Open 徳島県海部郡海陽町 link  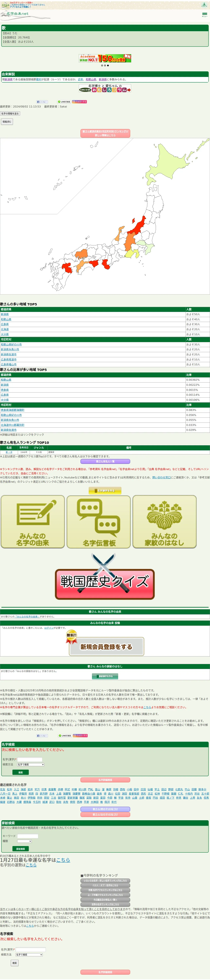13,410
